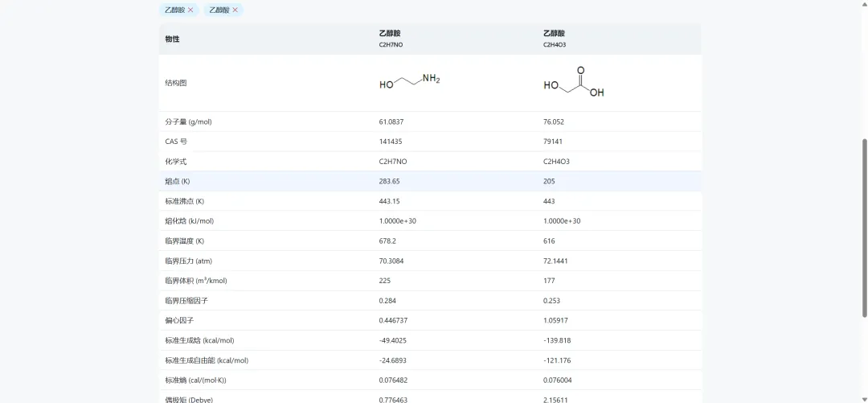Select the formation enthalpy value -49.4025
868x403 pixels.
pos(392,340)
